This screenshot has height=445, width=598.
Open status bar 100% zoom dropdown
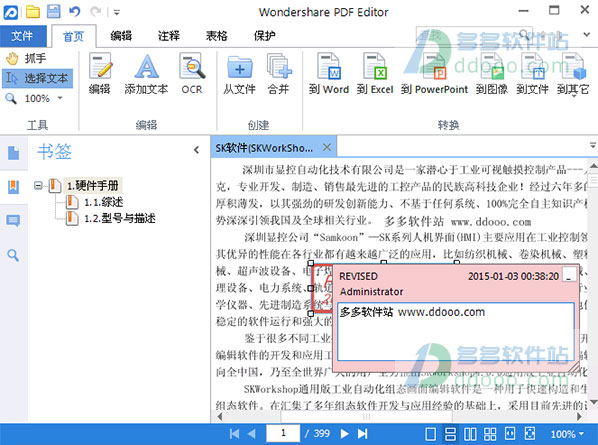point(567,434)
